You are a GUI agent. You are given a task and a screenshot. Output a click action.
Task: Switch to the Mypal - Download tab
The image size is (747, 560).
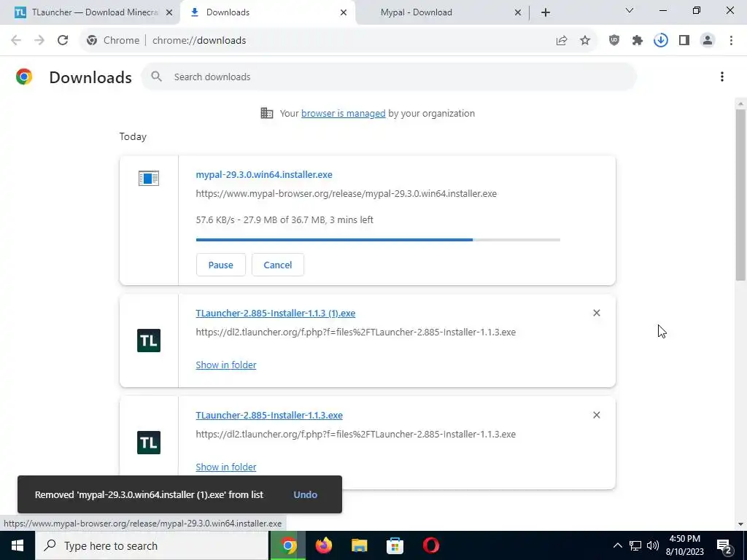click(438, 12)
